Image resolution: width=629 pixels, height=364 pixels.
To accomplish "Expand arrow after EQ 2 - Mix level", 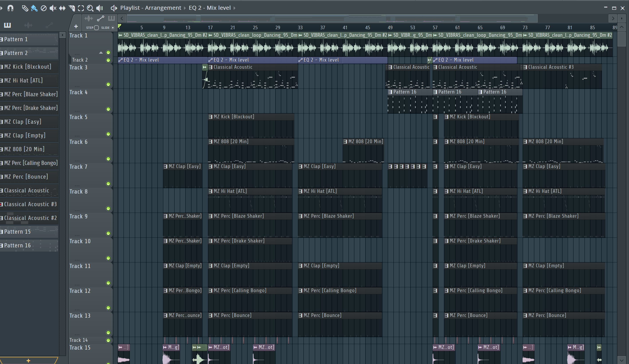I will pos(234,8).
